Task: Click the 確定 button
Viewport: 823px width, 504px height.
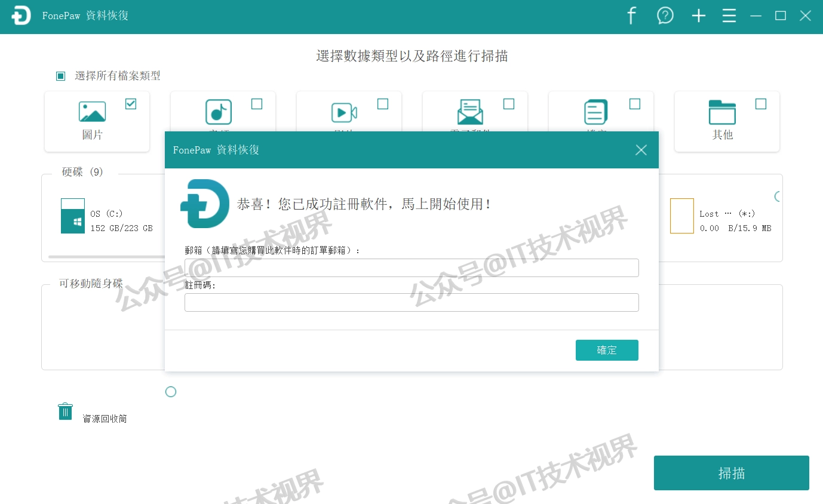Action: pyautogui.click(x=607, y=351)
